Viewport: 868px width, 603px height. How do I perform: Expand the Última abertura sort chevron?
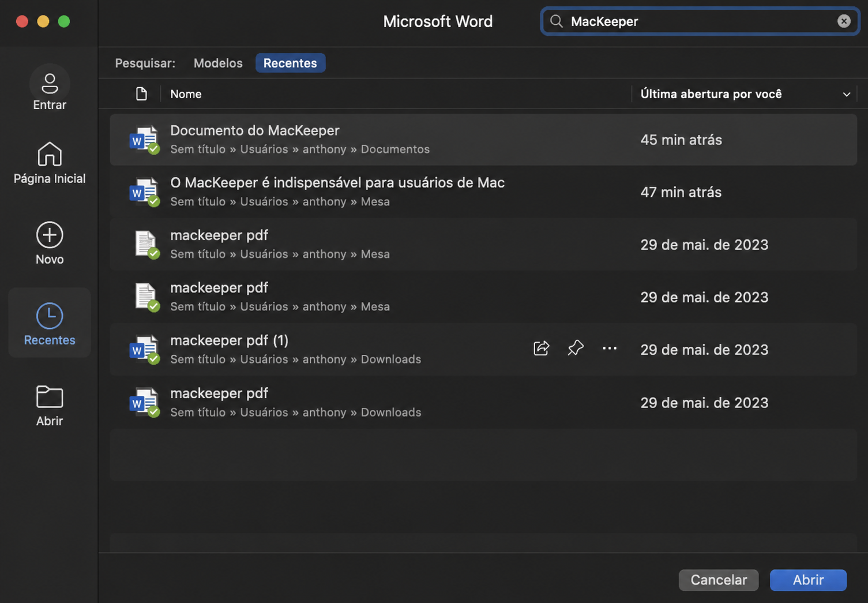coord(846,94)
